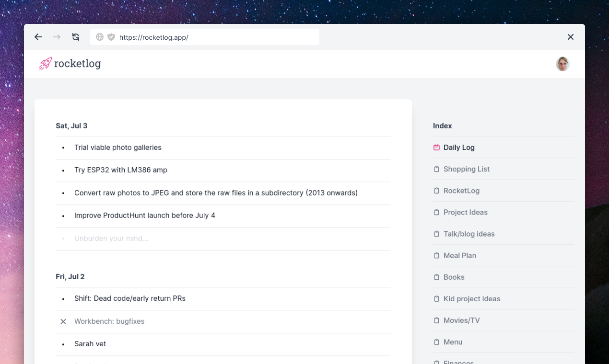
Task: Close the browser window with the X
Action: (x=571, y=37)
